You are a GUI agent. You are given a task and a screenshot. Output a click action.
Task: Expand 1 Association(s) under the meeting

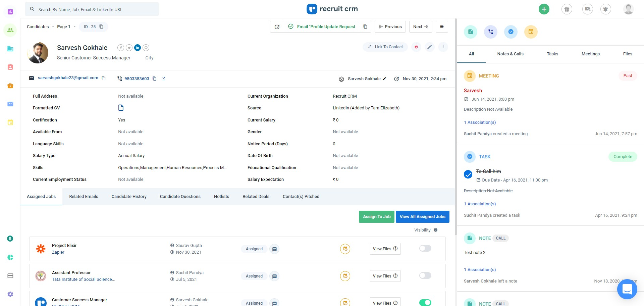480,122
